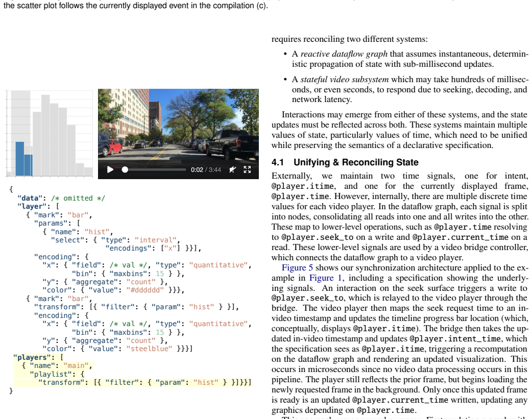Click the "transform" key in the playlist block

[63, 382]
